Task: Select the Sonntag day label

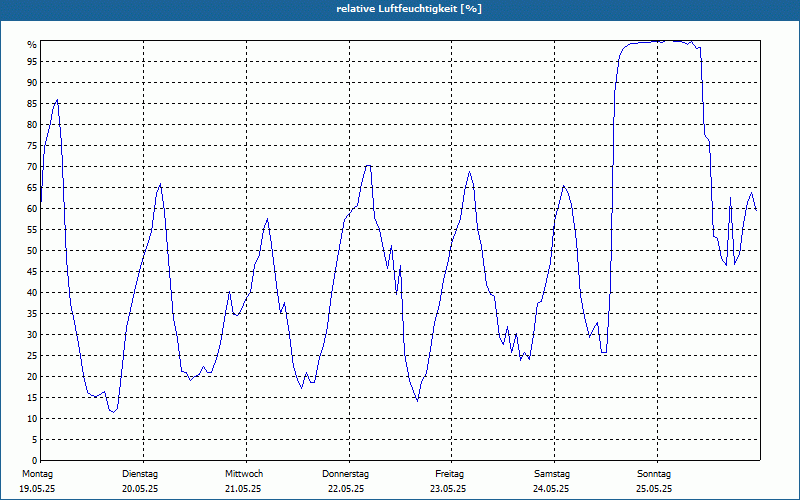Action: point(654,474)
